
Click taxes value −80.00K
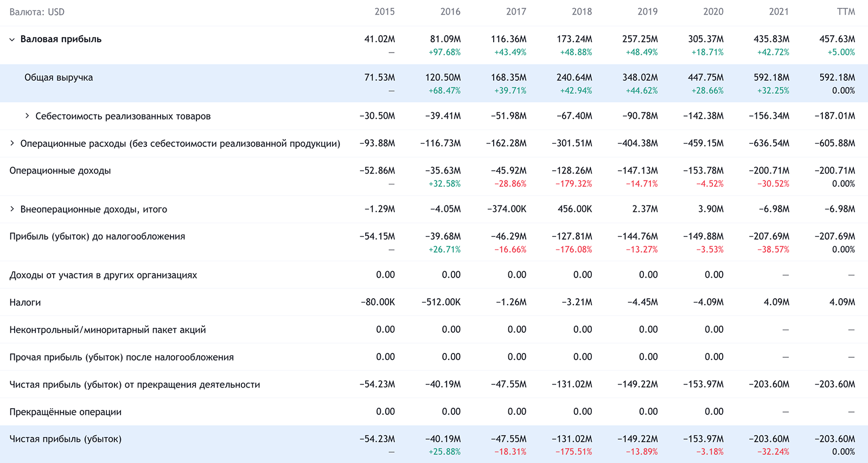click(378, 302)
